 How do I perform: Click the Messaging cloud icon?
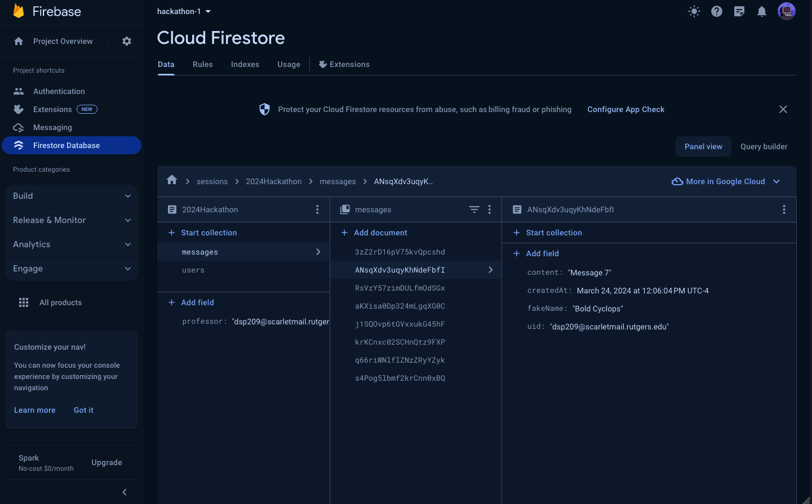click(x=19, y=127)
